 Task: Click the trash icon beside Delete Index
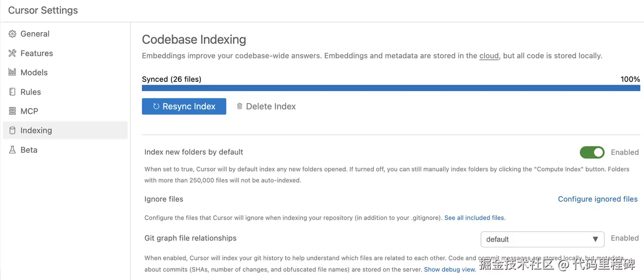[x=239, y=106]
